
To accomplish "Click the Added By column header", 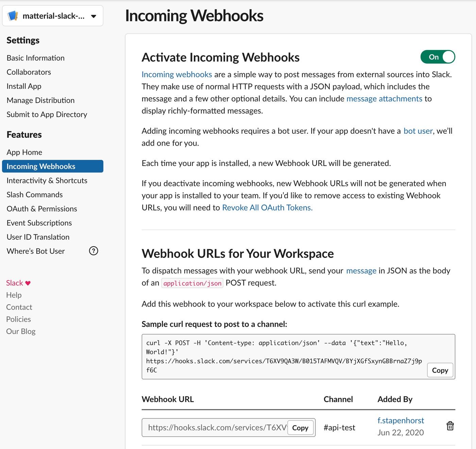I will click(395, 399).
